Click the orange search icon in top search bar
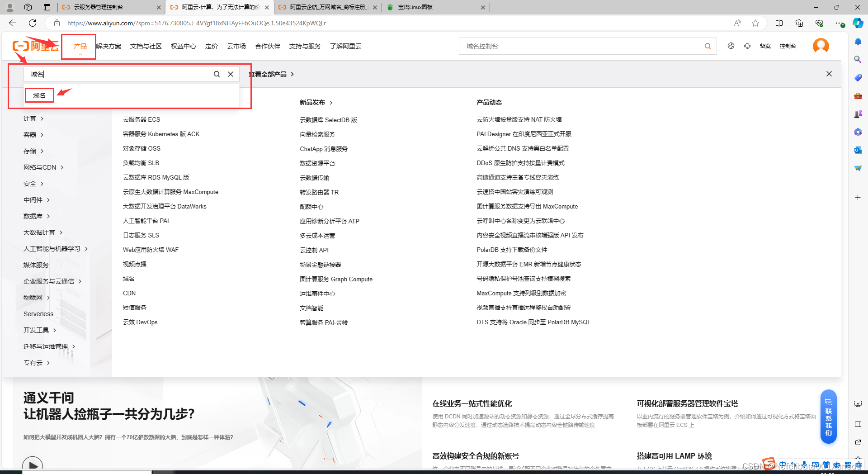868x474 pixels. coord(708,46)
